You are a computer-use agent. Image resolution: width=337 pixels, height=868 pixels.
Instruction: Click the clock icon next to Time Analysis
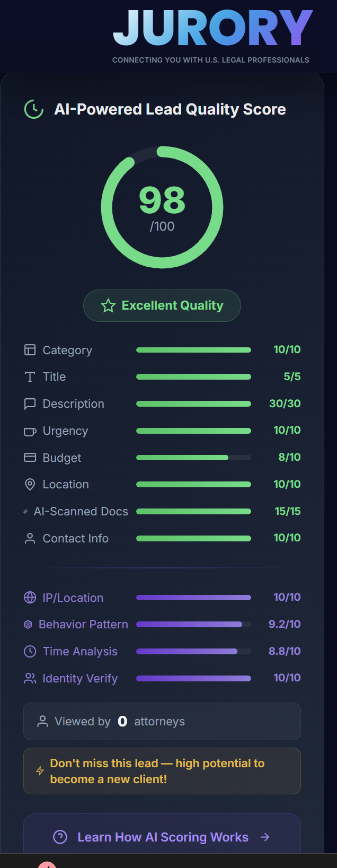29,651
